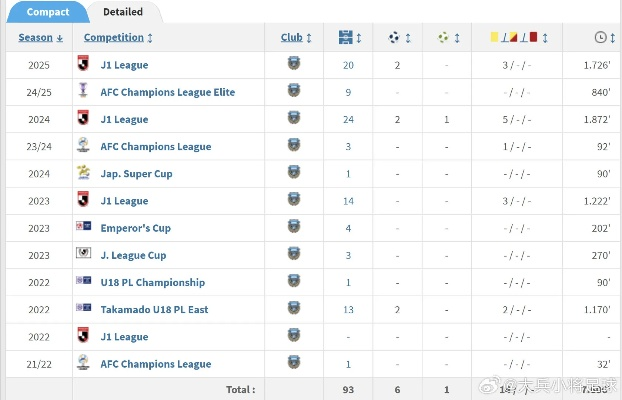622x400 pixels.
Task: Click the AFC Champions League Elite trophy logo
Action: 83,92
